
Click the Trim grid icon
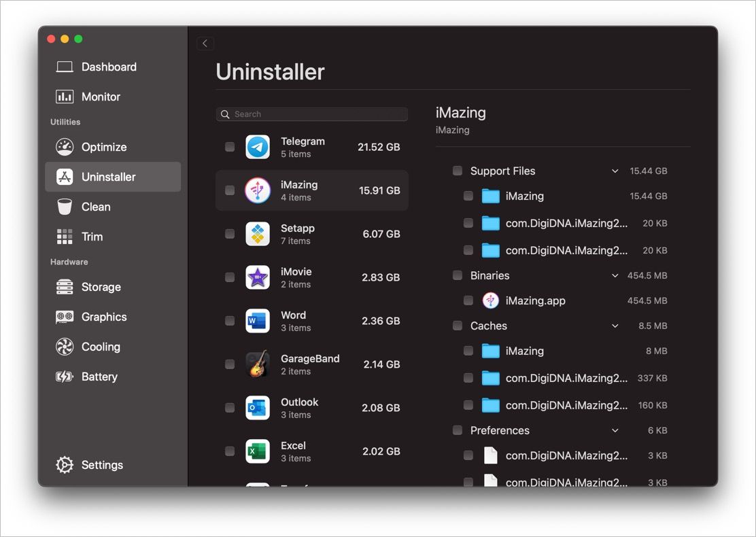pyautogui.click(x=65, y=237)
